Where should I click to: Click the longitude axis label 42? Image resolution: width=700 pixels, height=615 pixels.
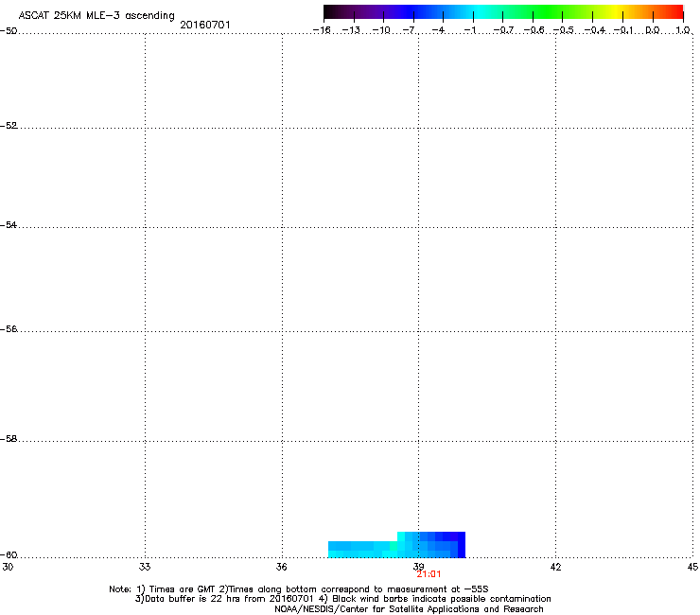[x=556, y=567]
